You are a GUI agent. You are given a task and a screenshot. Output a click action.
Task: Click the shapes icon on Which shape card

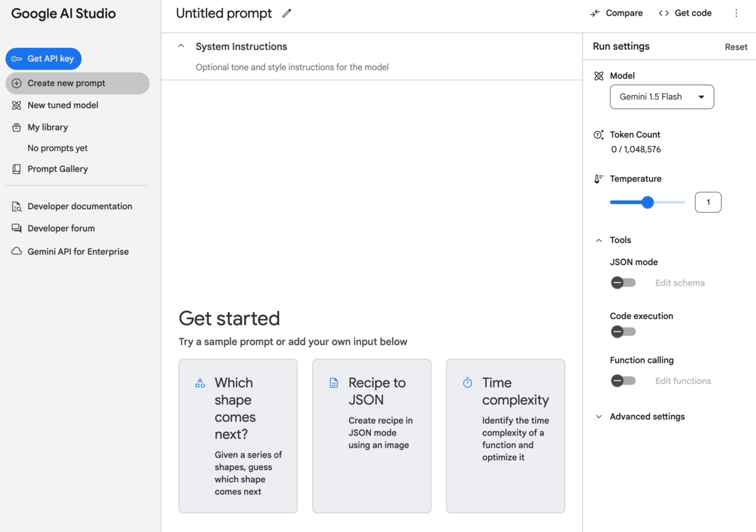(200, 383)
